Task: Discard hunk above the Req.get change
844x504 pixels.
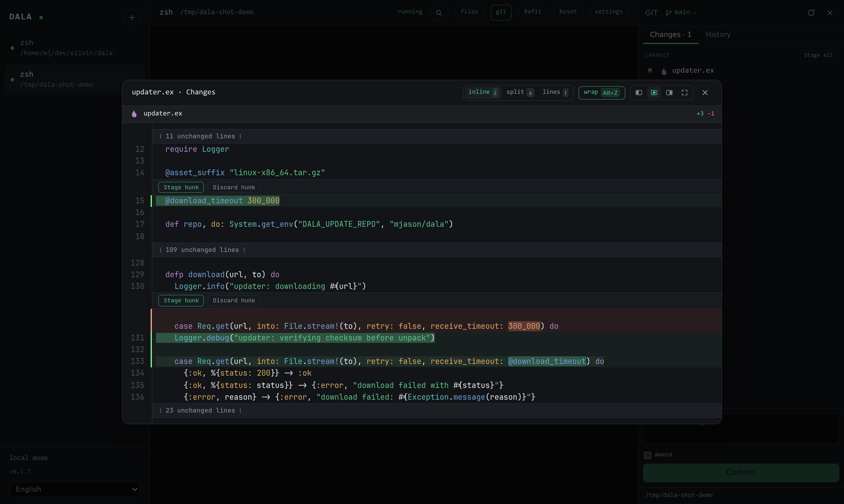Action: [x=234, y=301]
